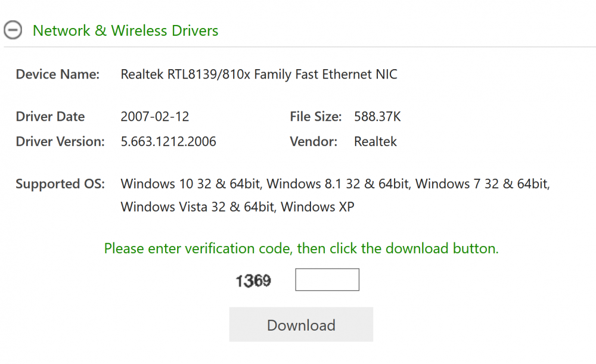Screen dimensions: 596x364
Task: Select the Realtek RTL8139/810x device name text
Action: 259,74
